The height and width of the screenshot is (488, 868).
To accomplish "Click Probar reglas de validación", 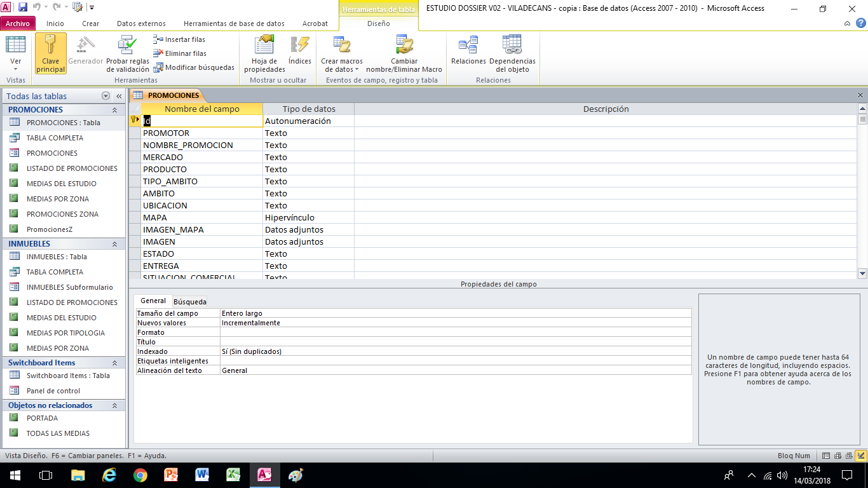I will click(x=128, y=54).
